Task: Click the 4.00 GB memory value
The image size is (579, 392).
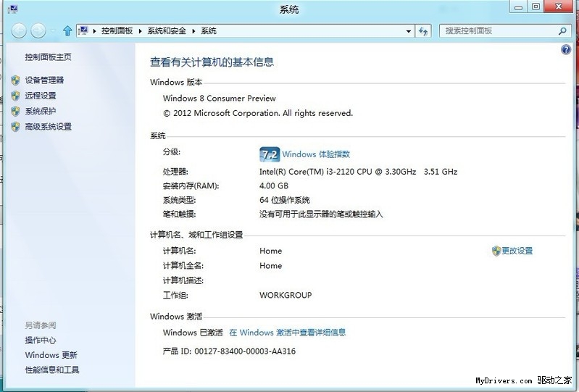Action: point(274,185)
